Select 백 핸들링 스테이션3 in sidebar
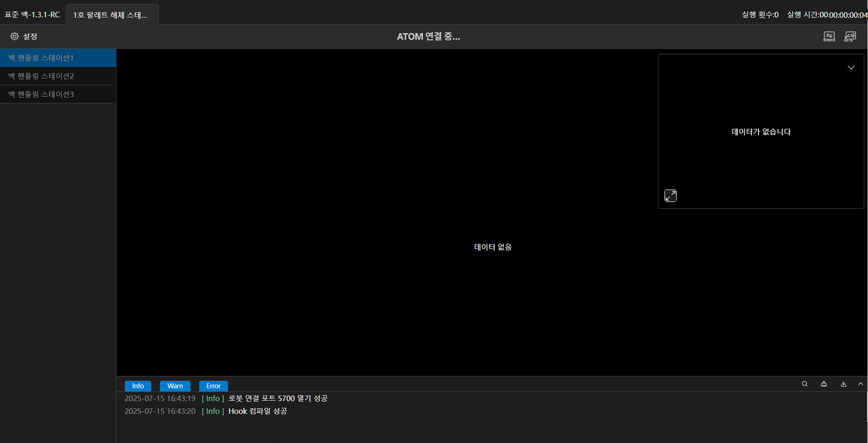The width and height of the screenshot is (868, 443). [41, 94]
